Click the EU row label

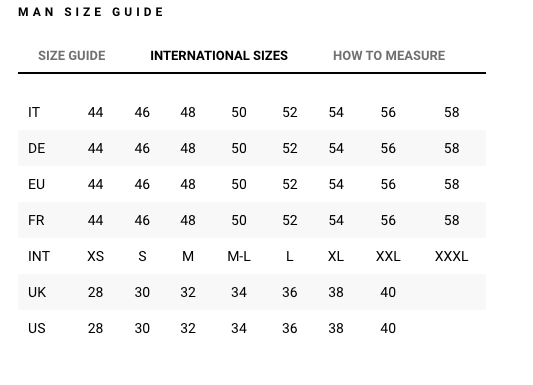[36, 185]
